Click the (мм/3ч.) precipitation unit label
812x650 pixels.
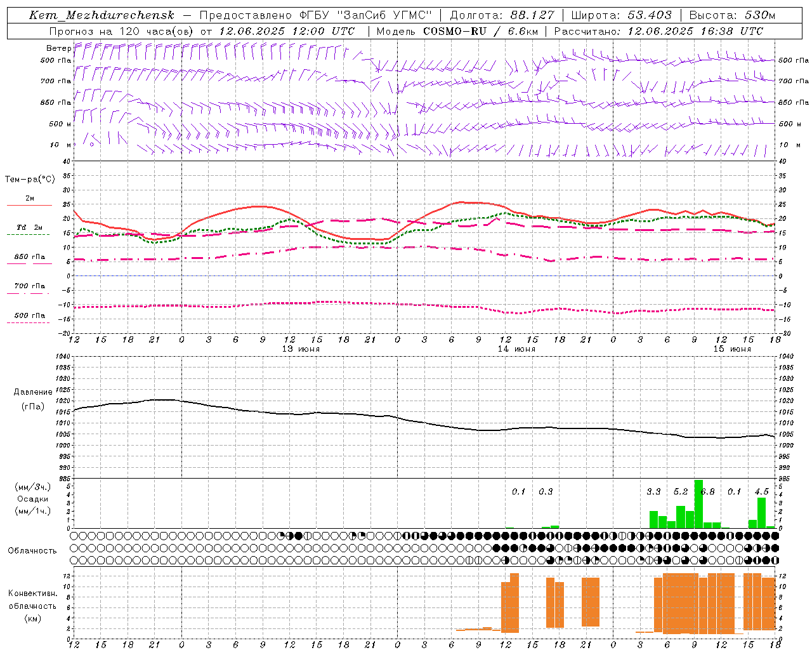point(33,487)
